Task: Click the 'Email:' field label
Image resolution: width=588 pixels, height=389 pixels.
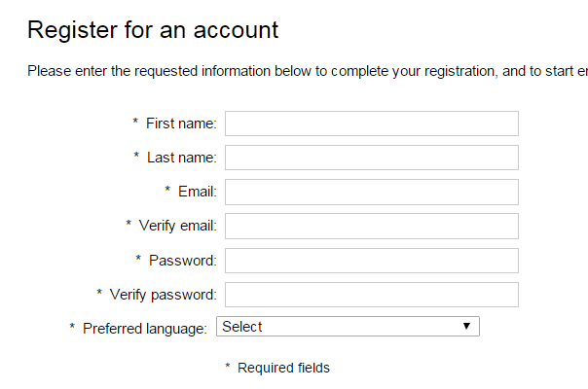Action: (x=197, y=192)
